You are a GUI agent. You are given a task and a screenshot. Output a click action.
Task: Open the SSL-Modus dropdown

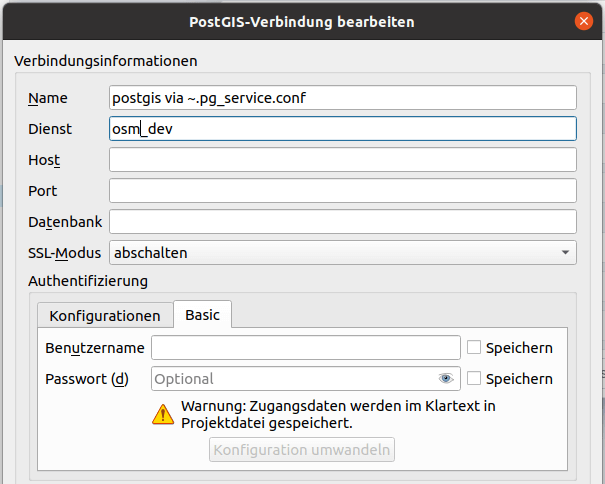[342, 253]
